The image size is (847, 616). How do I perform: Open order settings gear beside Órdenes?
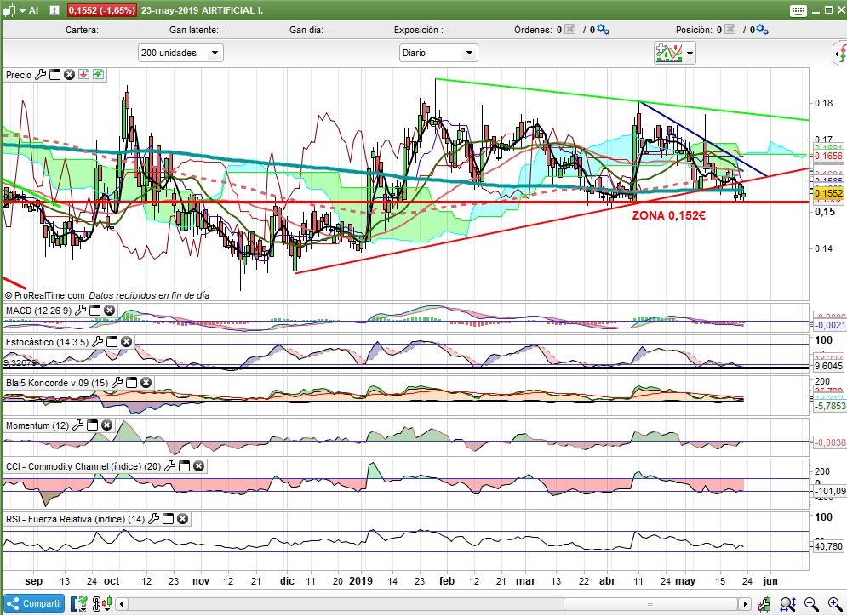click(x=603, y=30)
